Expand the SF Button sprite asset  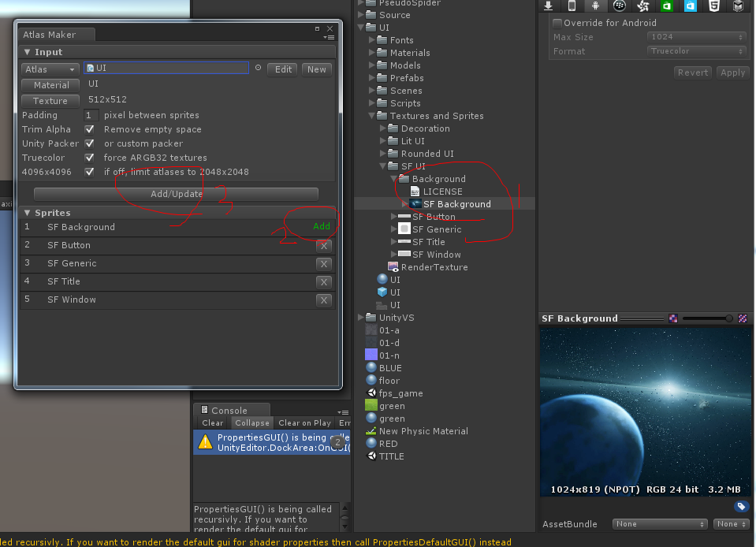(393, 217)
